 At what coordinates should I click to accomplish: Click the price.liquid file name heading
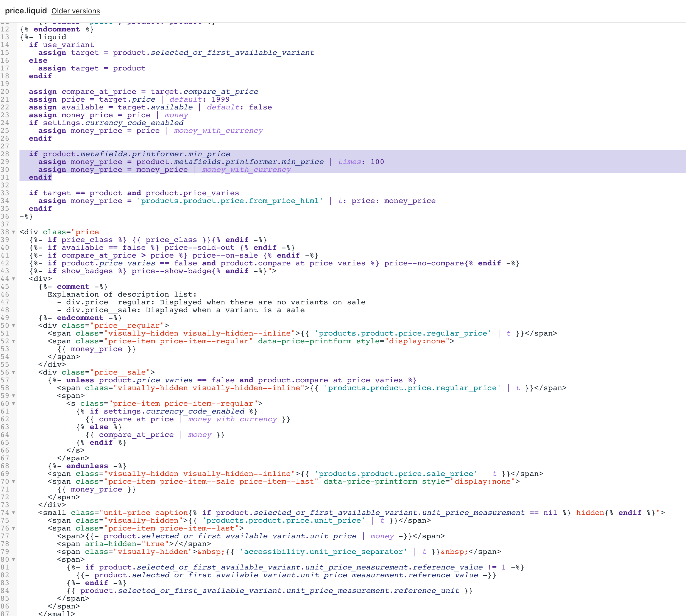(26, 11)
